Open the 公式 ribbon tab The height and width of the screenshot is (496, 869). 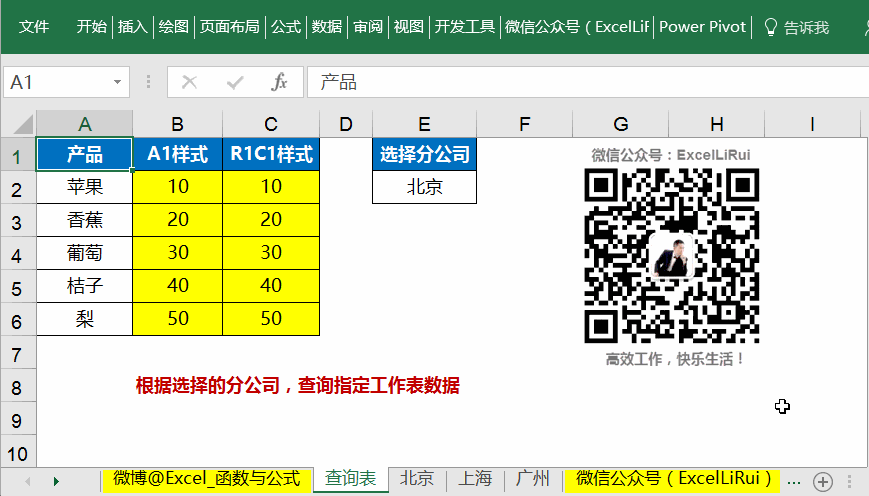(x=286, y=27)
